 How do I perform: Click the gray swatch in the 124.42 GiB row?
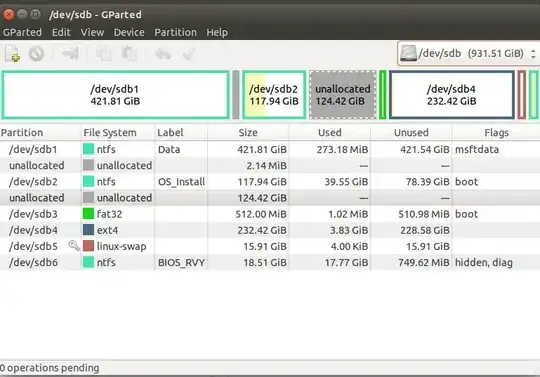coord(89,198)
